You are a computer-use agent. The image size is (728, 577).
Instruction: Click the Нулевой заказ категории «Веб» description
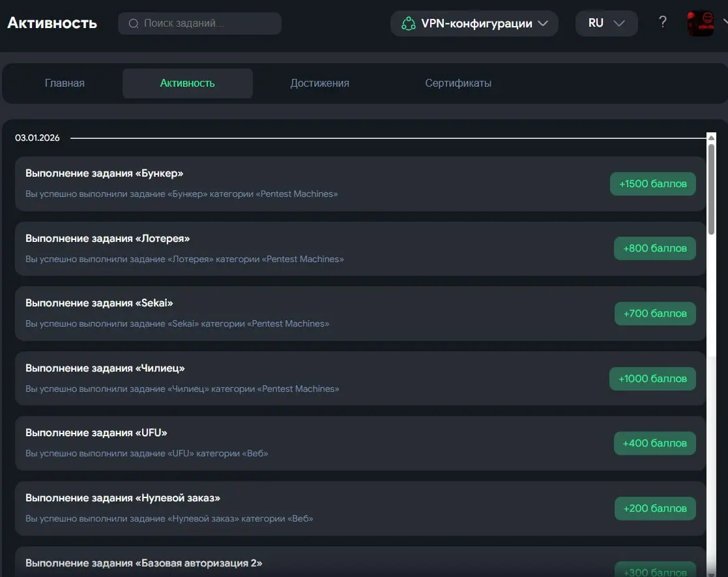[x=169, y=518]
